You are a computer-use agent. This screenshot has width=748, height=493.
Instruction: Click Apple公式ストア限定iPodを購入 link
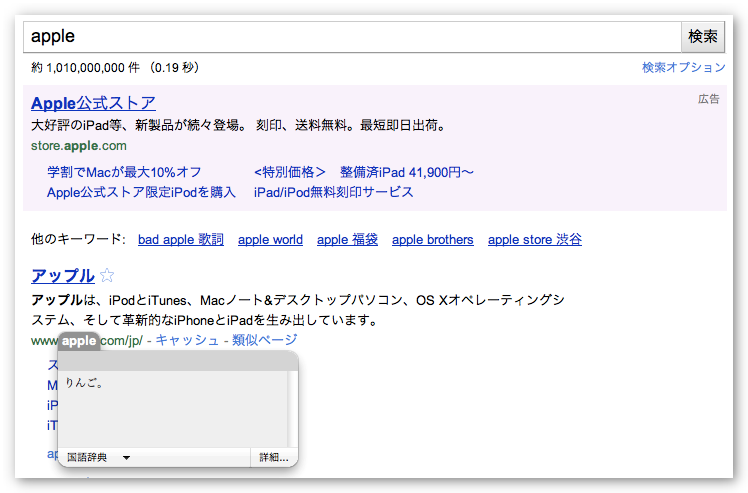[x=141, y=192]
